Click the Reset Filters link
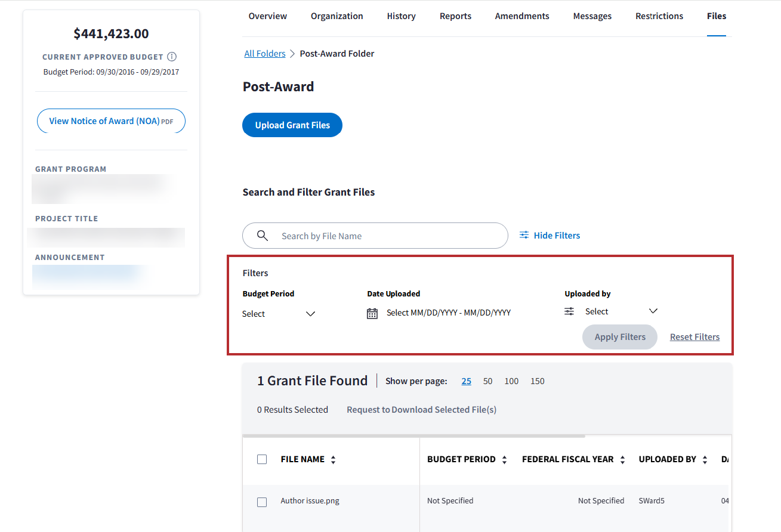 pos(694,337)
